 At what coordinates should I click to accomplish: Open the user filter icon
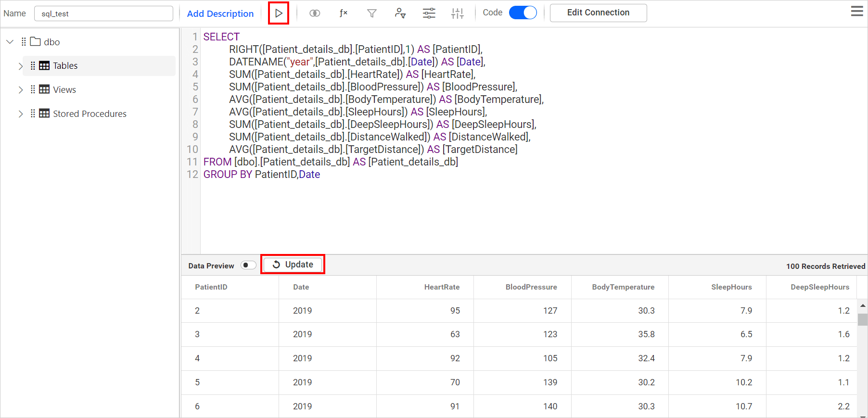(x=400, y=13)
